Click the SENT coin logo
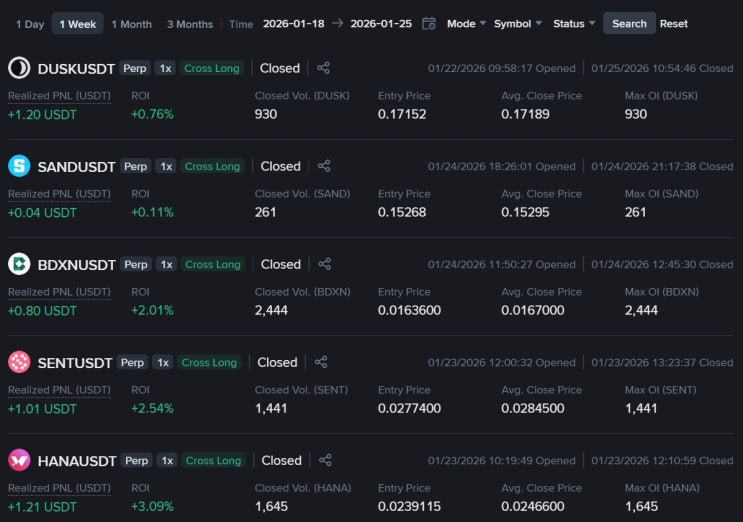The height and width of the screenshot is (522, 743). coord(19,362)
